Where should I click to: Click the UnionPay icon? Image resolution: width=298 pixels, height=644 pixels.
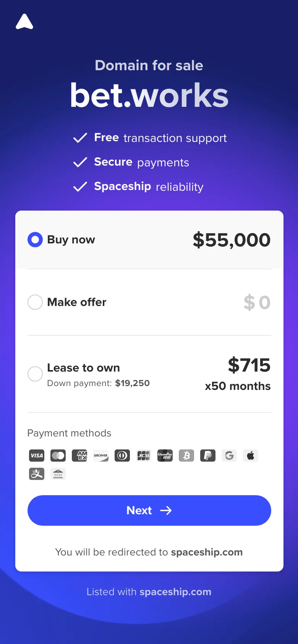pyautogui.click(x=165, y=456)
